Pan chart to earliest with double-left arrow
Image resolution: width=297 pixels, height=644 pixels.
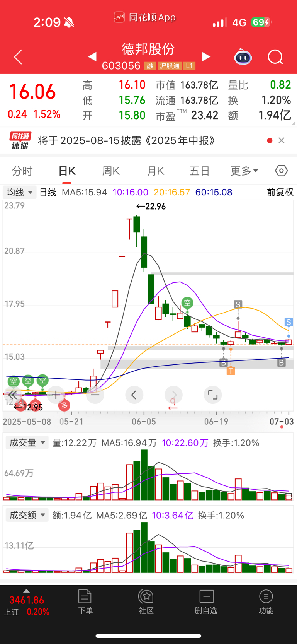13,395
